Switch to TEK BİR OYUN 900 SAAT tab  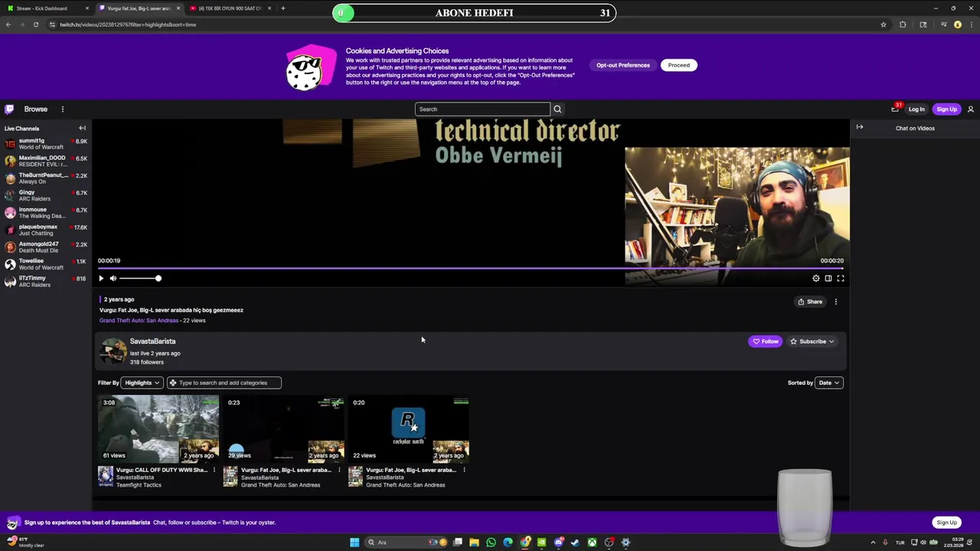(x=230, y=8)
